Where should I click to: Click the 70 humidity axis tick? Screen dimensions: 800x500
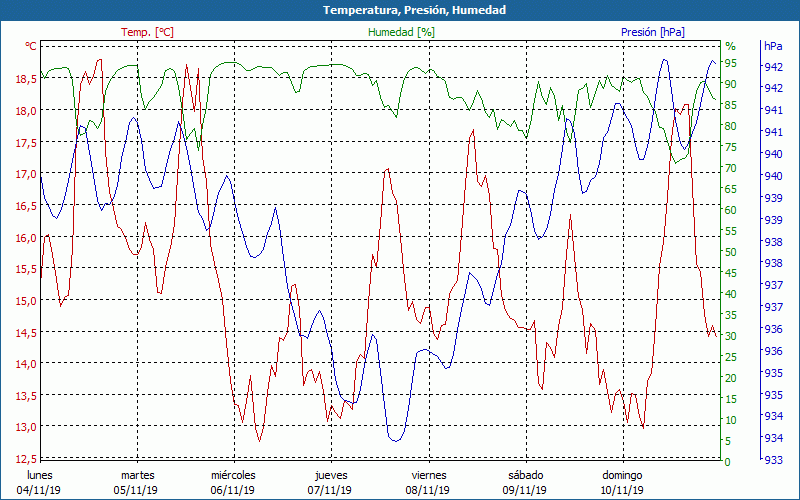coord(731,168)
